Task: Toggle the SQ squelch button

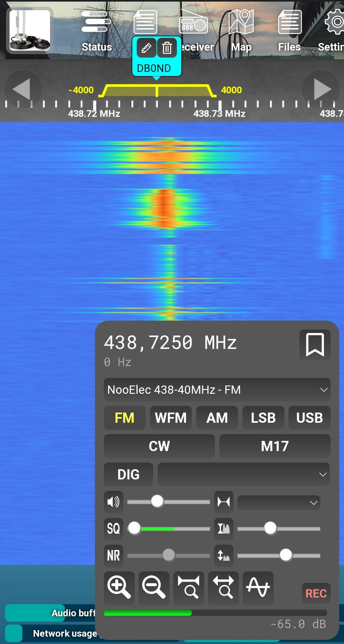Action: pos(113,529)
